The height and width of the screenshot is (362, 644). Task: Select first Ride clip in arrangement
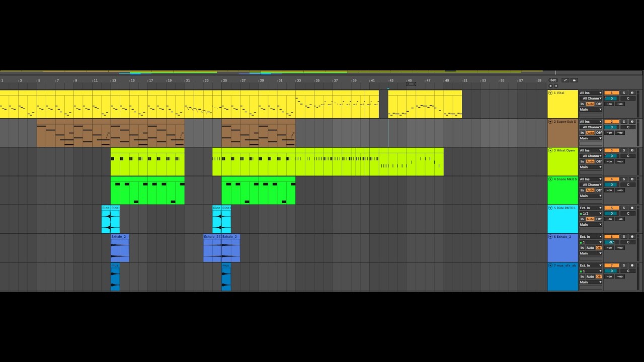[106, 219]
